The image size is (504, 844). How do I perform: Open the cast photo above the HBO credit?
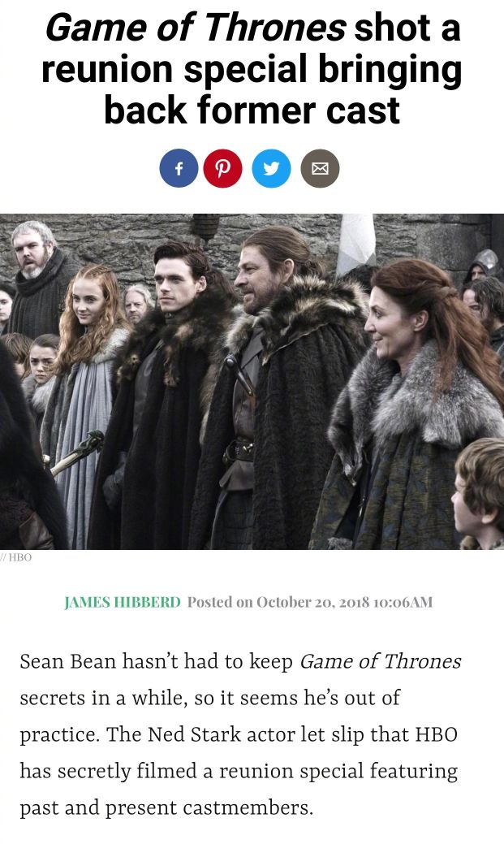point(252,381)
